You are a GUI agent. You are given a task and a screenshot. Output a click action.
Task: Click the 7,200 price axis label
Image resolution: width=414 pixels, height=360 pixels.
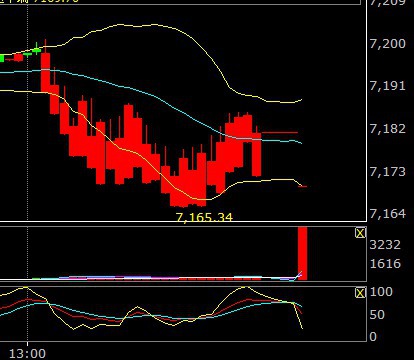[388, 44]
